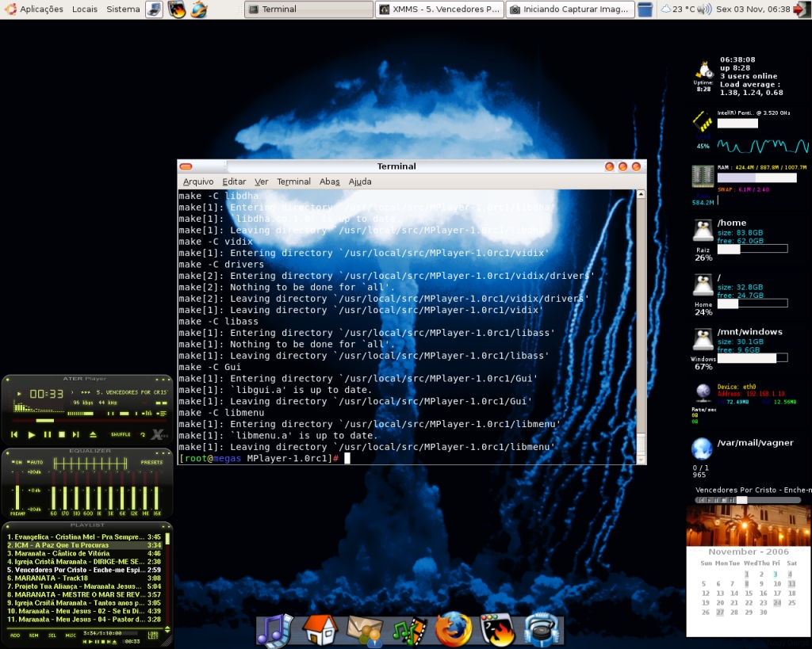Image resolution: width=812 pixels, height=649 pixels.
Task: Open the Aplicações menu in top panel
Action: click(34, 10)
